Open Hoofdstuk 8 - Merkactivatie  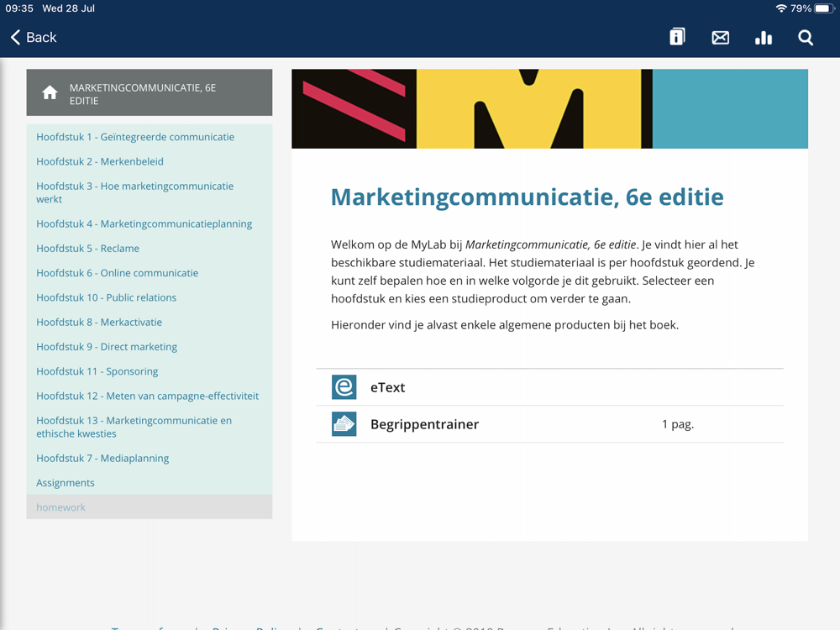coord(99,322)
